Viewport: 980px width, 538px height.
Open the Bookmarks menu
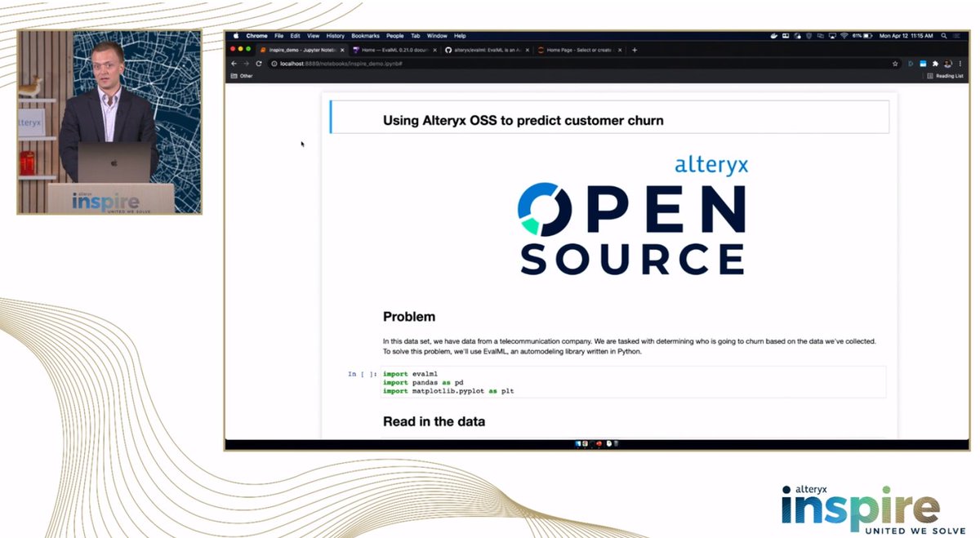point(365,36)
